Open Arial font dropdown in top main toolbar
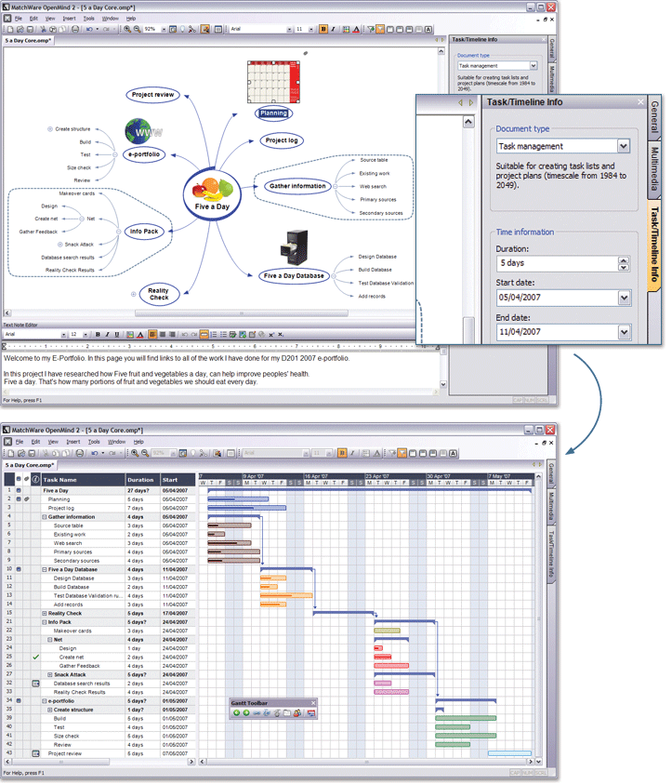Screen dimensions: 672x784 click(289, 30)
